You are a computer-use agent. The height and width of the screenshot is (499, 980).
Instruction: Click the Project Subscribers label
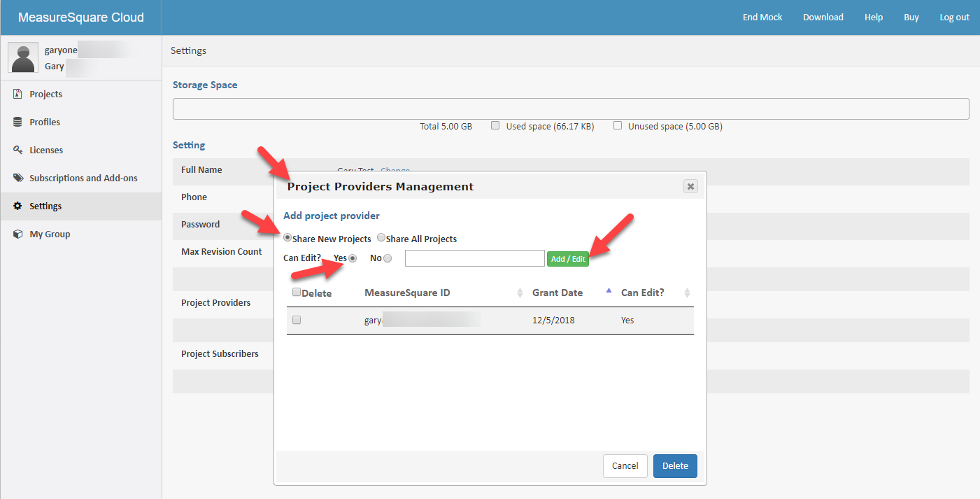[220, 354]
